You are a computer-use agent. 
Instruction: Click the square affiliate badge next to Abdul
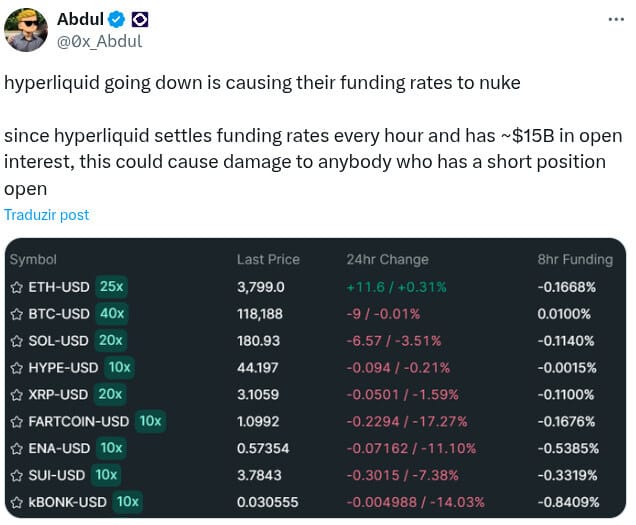point(140,19)
